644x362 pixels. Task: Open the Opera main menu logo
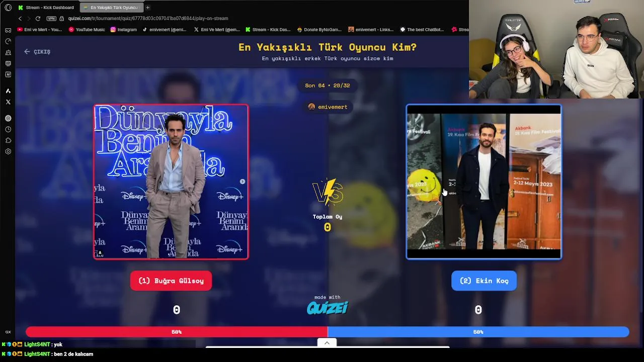8,8
